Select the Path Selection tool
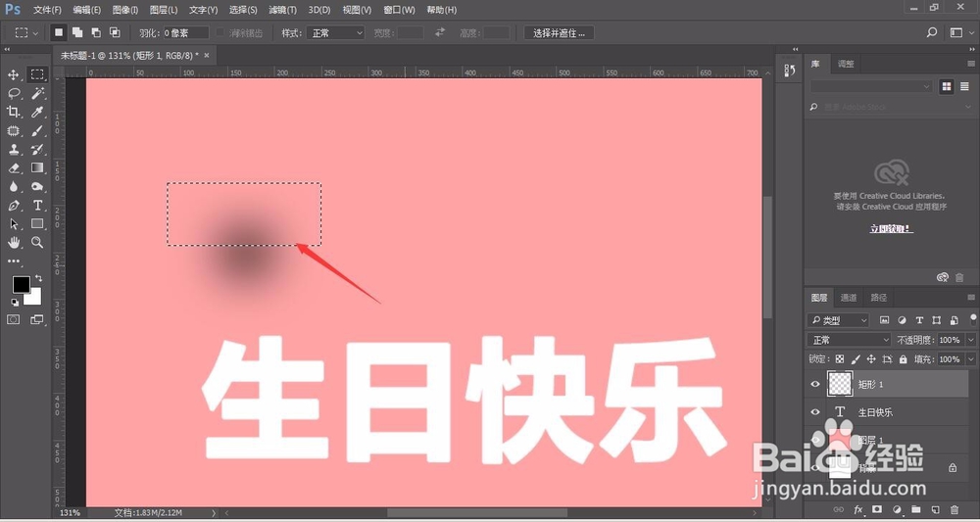Viewport: 980px width, 522px height. (13, 224)
